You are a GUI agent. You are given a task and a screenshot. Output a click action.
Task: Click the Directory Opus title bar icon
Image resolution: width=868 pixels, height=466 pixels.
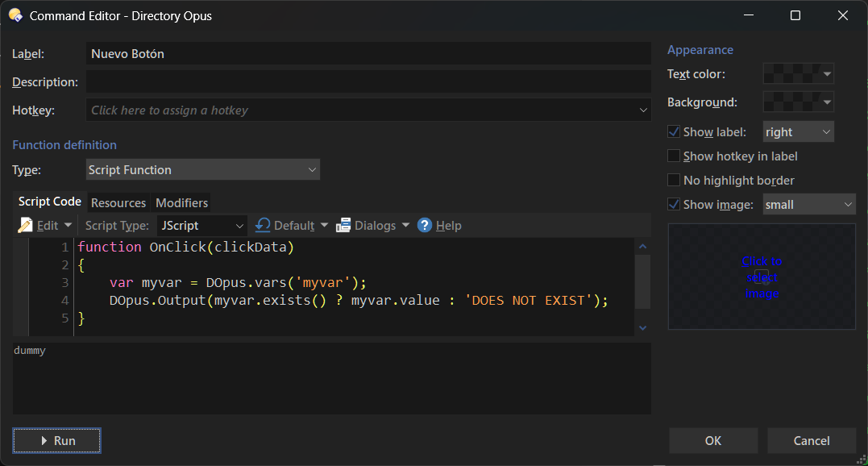click(15, 15)
